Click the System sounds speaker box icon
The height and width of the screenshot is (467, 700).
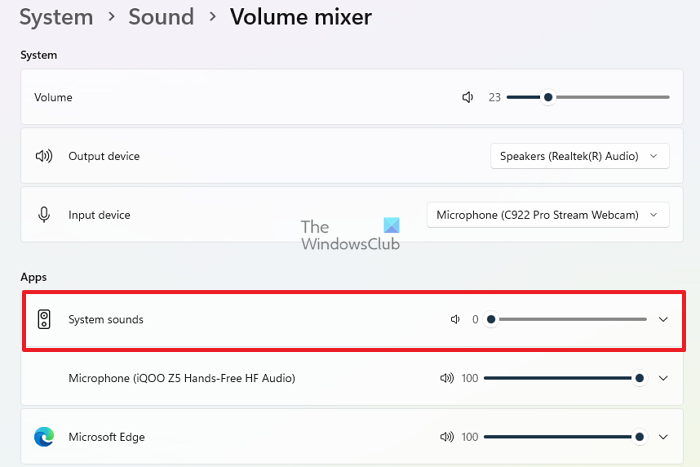(44, 319)
